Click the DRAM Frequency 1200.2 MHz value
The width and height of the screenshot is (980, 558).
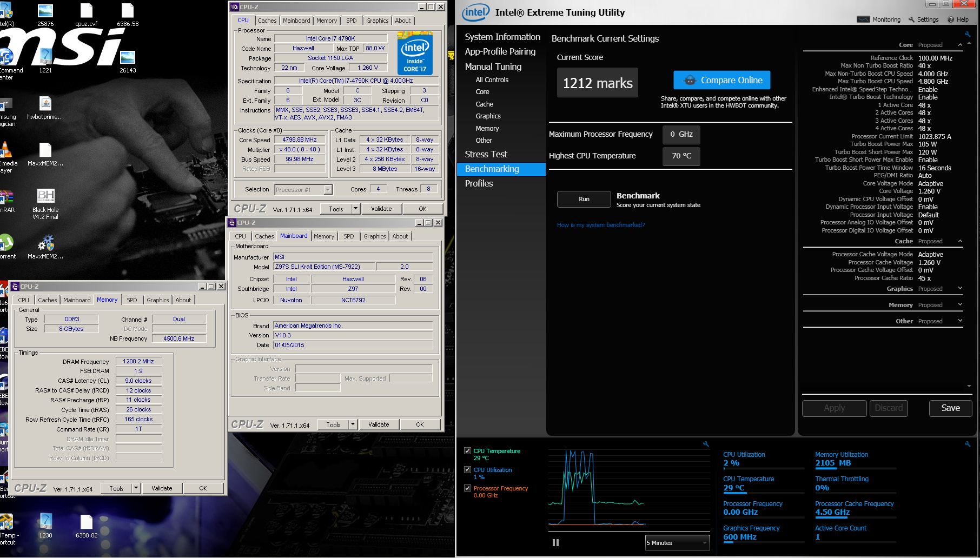(x=138, y=361)
